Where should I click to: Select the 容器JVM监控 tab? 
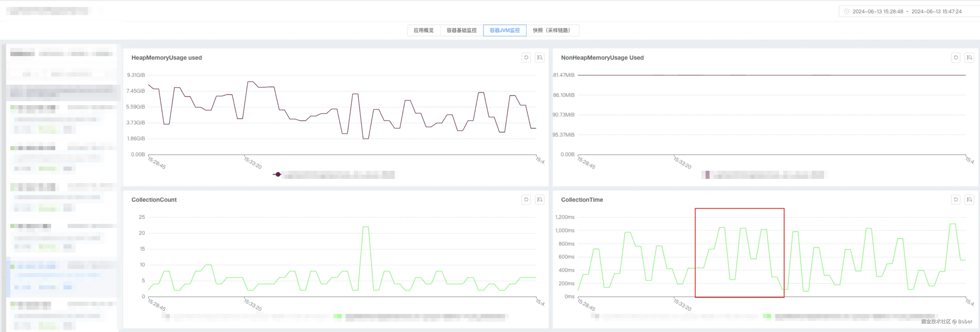click(x=504, y=31)
